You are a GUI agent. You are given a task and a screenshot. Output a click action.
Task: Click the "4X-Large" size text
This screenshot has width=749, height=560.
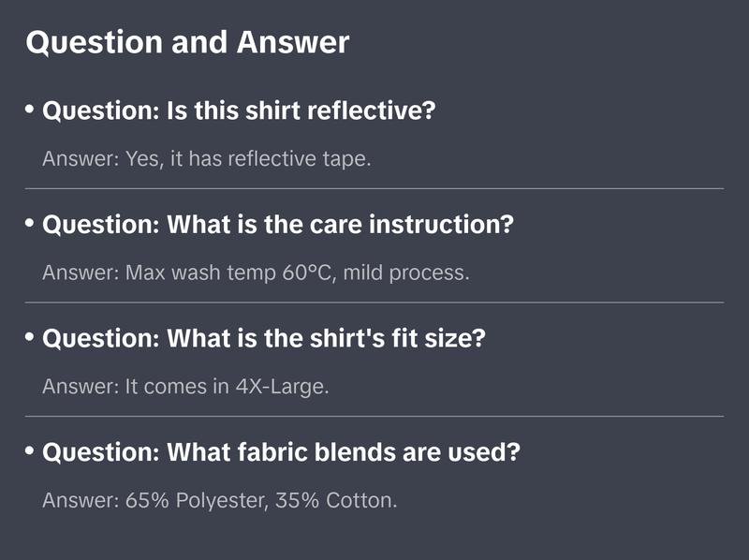point(283,386)
